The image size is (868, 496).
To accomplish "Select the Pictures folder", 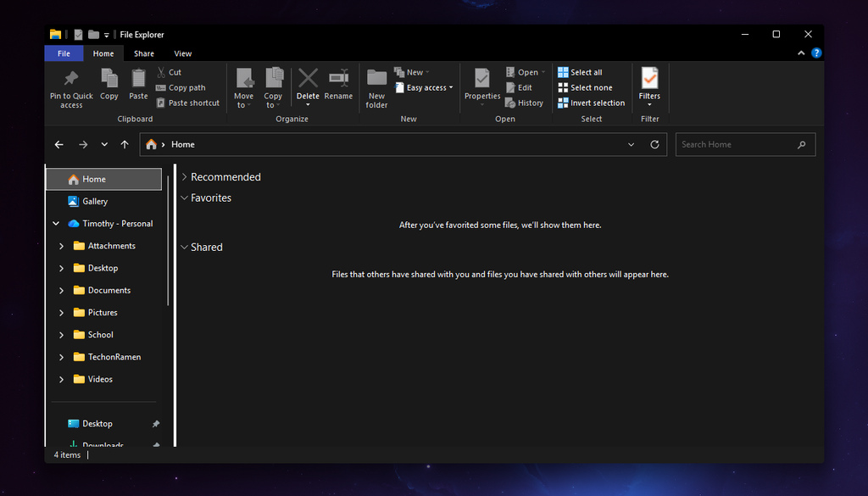I will (x=95, y=312).
